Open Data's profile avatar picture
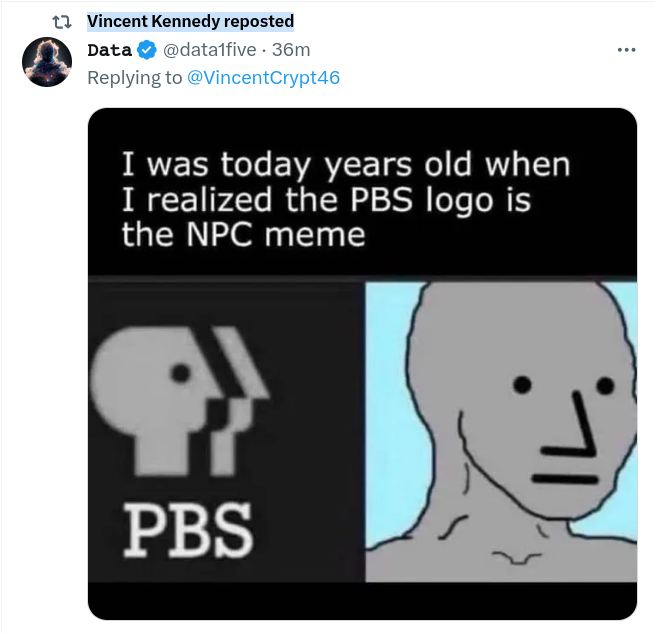This screenshot has width=655, height=633. (46, 63)
